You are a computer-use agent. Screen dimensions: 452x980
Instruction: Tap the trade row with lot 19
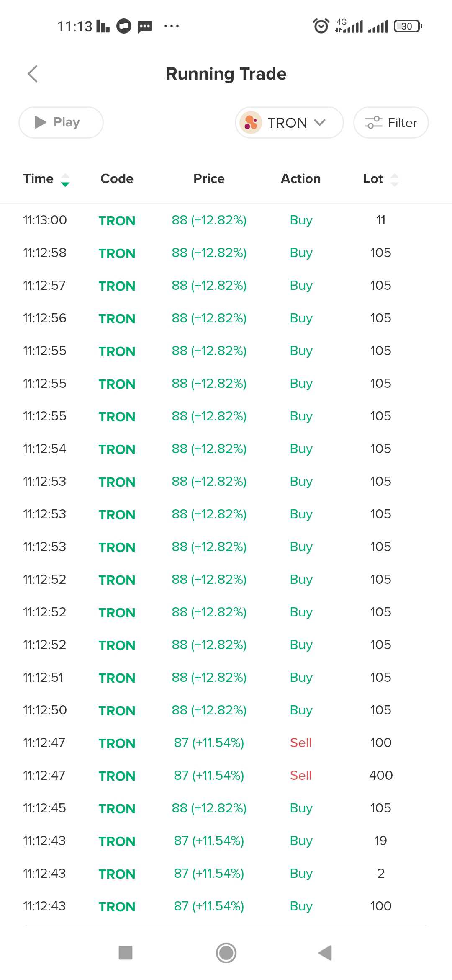tap(226, 841)
